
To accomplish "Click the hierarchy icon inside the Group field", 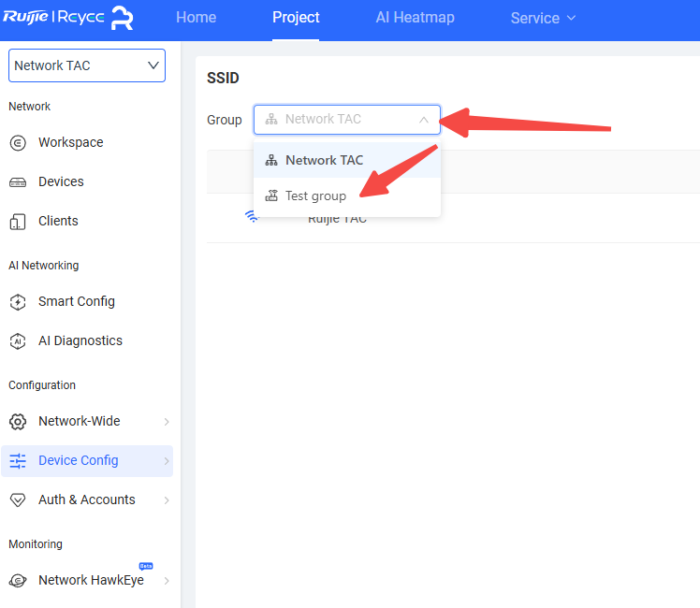I will (271, 119).
